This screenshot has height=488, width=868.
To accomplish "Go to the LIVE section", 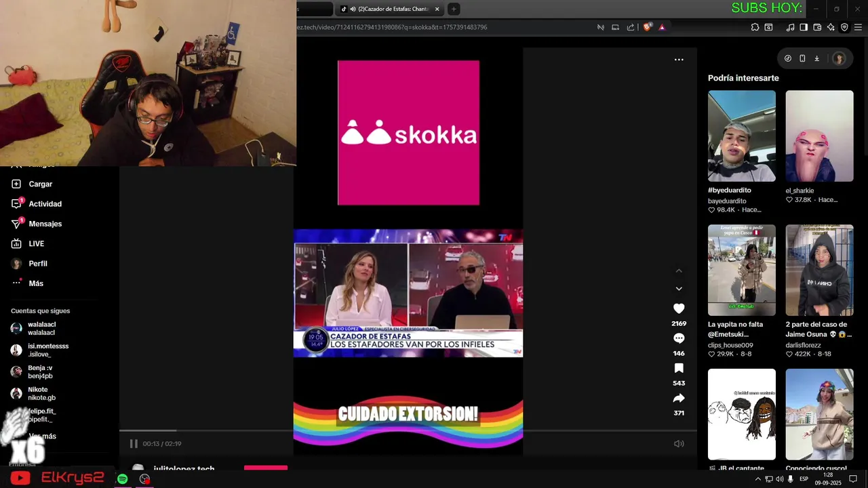I will [28, 243].
